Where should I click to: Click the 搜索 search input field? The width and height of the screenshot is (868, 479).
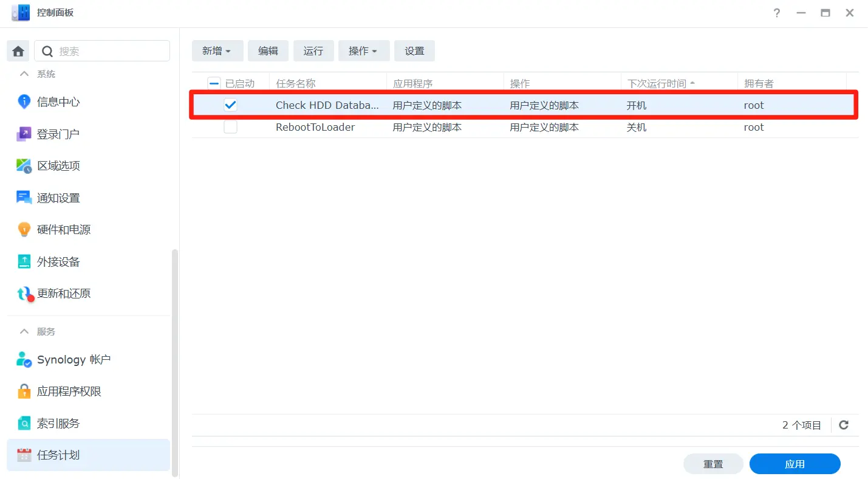click(109, 52)
